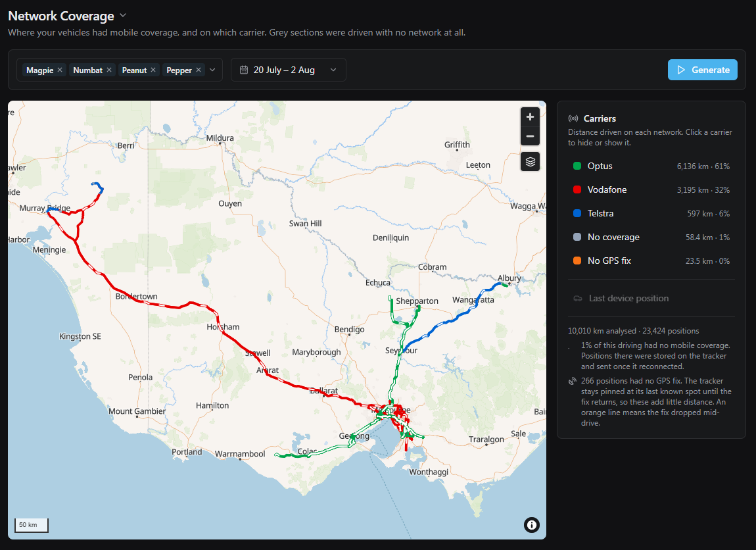Toggle the Vodafone carrier visibility
The image size is (756, 550).
point(651,189)
